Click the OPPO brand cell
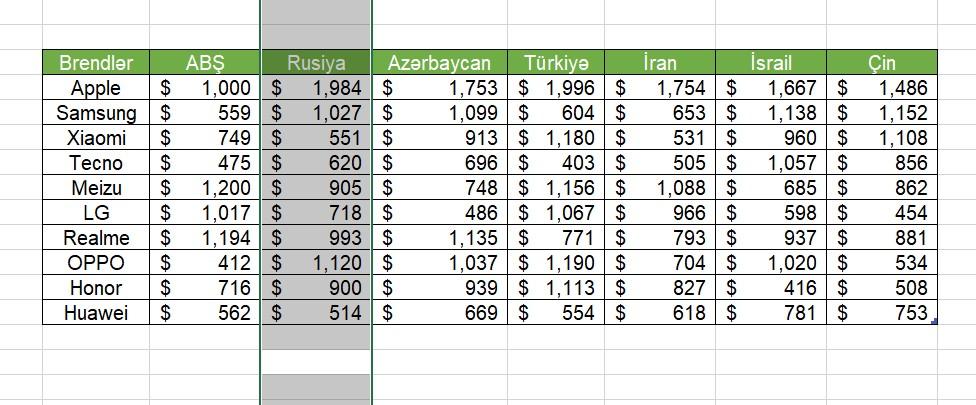This screenshot has width=976, height=405. click(x=96, y=263)
